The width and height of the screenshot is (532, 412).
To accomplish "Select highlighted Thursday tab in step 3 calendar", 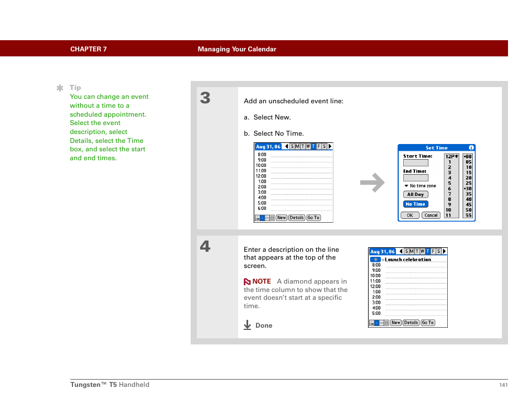I will 313,146.
